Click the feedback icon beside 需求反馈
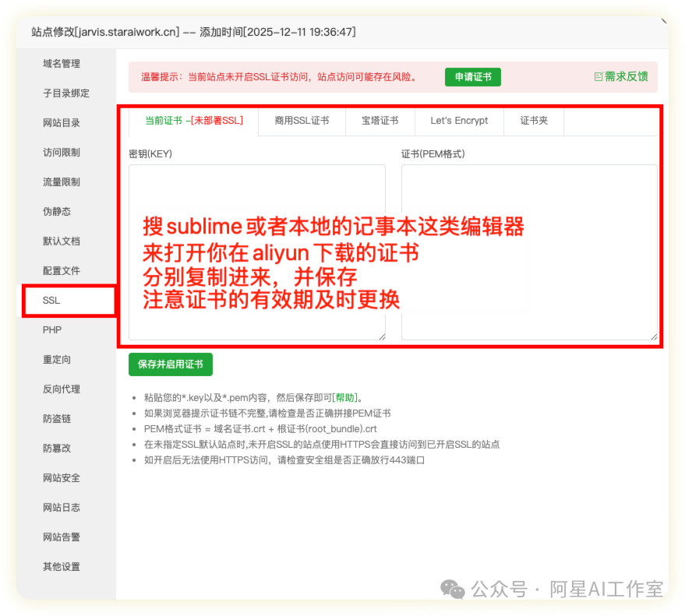 click(598, 77)
